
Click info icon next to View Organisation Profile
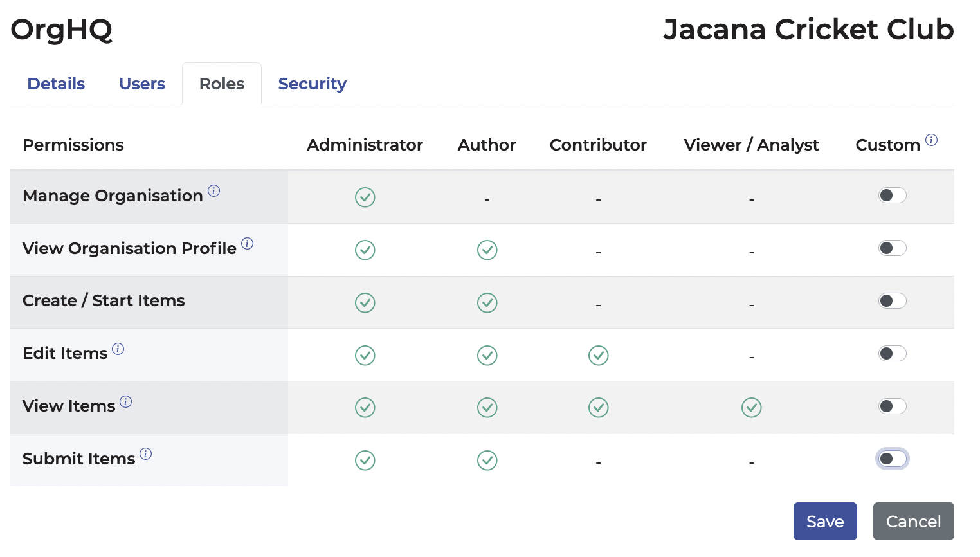point(248,244)
